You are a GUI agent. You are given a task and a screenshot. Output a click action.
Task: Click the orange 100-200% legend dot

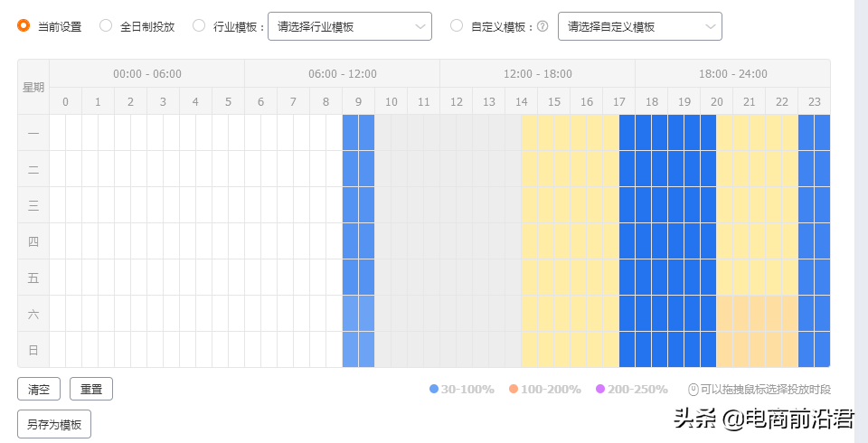click(x=514, y=389)
